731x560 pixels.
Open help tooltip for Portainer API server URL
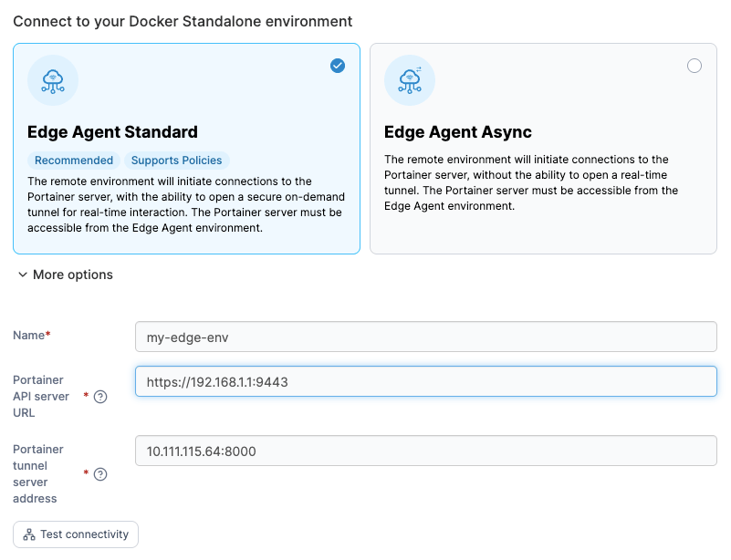tap(100, 397)
